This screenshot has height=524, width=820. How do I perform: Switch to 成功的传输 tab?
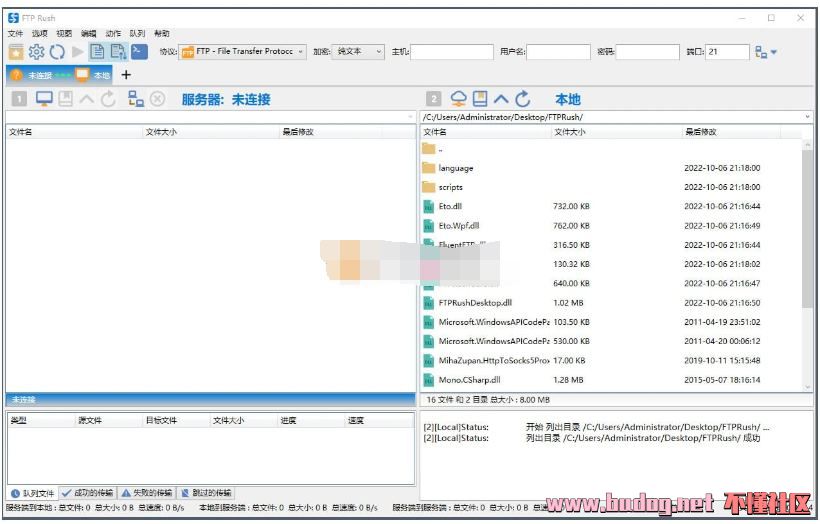[88, 493]
